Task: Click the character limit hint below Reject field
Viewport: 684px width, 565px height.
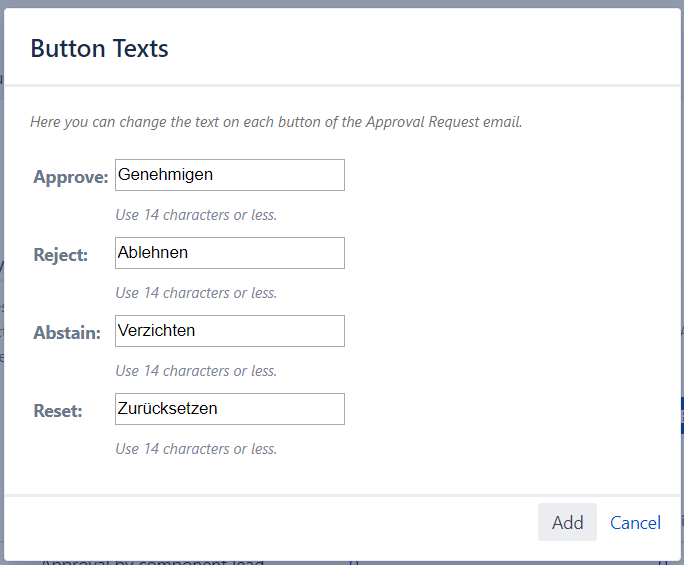Action: click(x=196, y=292)
